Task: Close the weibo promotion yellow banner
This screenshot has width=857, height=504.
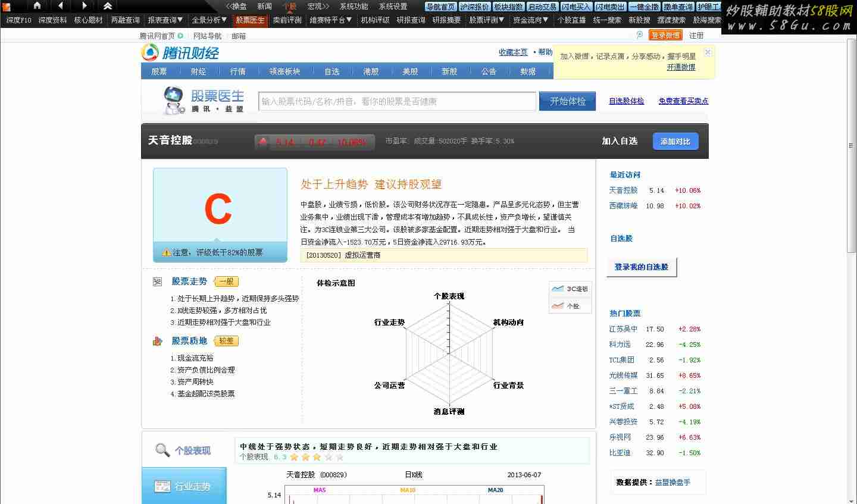Action: pos(708,52)
